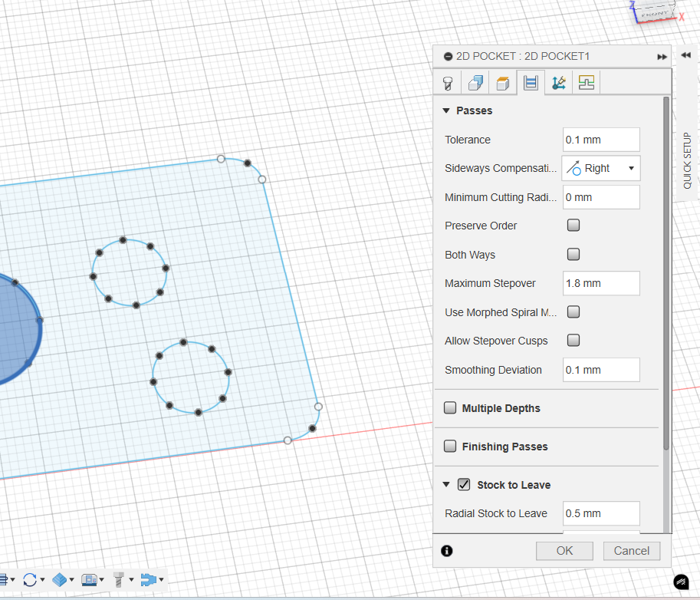Click the round black striped icon in the bottom-right corner
The image size is (700, 600).
tap(682, 582)
